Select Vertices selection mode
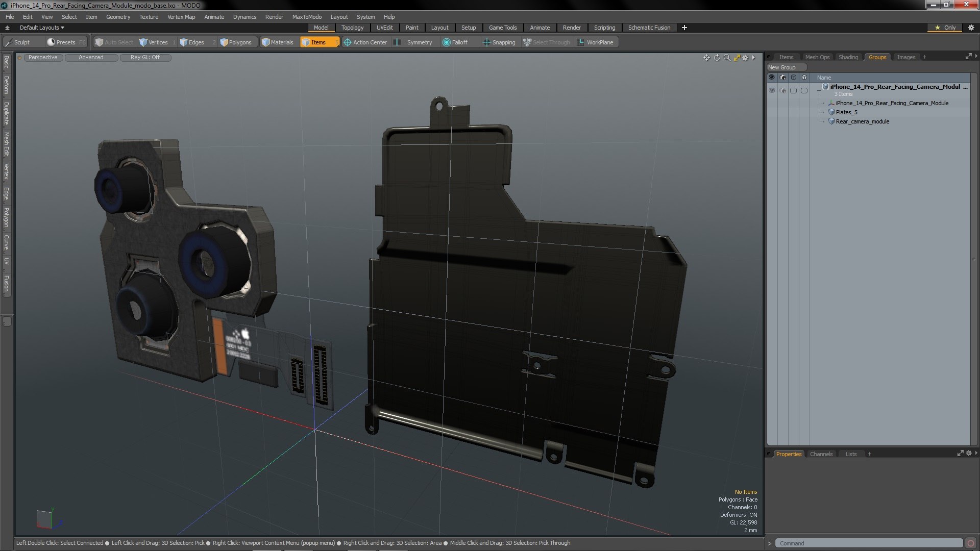This screenshot has width=980, height=551. click(x=153, y=42)
